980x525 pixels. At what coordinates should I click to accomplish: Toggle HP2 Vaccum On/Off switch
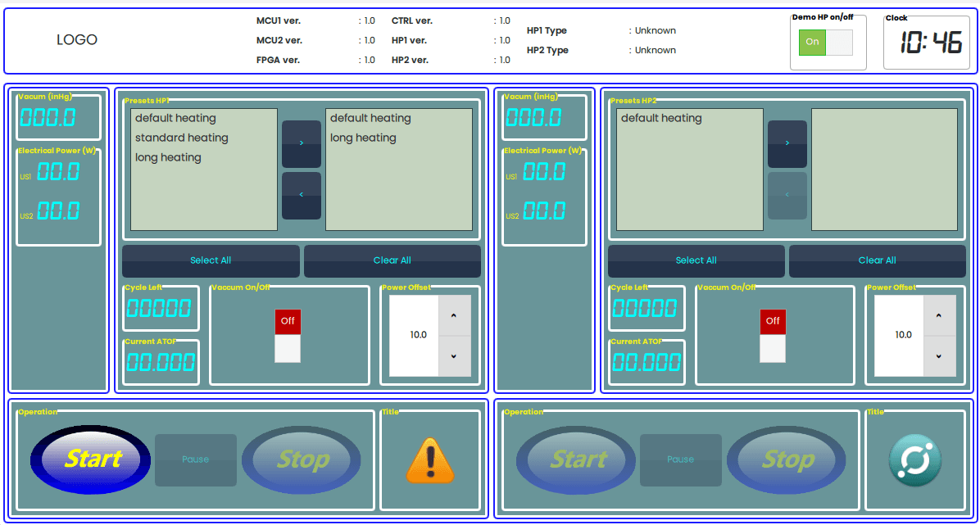tap(773, 336)
